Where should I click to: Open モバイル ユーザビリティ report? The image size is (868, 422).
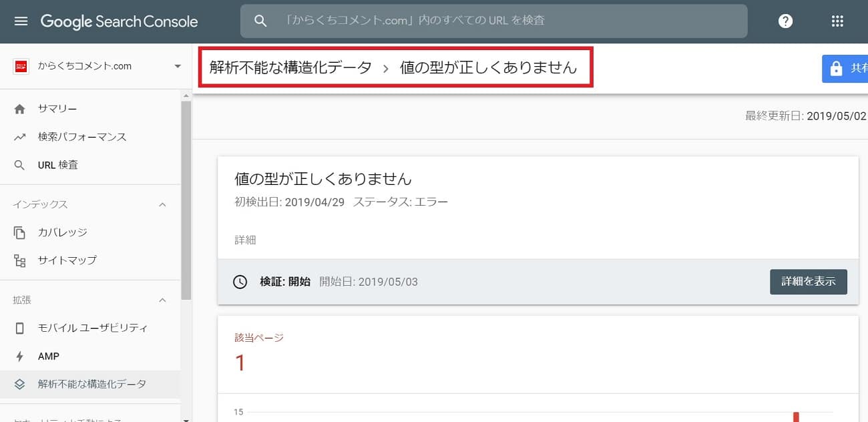pos(93,329)
